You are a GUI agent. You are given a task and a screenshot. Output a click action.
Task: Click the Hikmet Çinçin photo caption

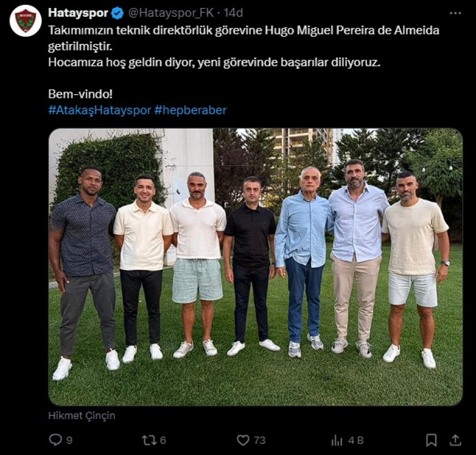click(81, 415)
